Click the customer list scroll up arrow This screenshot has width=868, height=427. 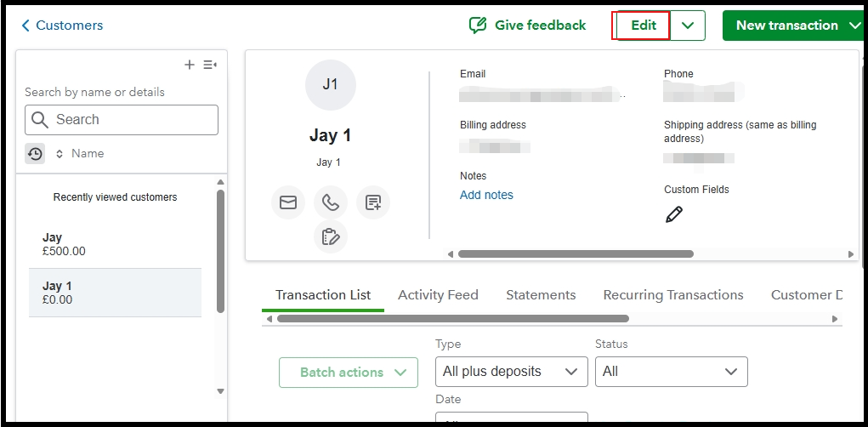220,182
